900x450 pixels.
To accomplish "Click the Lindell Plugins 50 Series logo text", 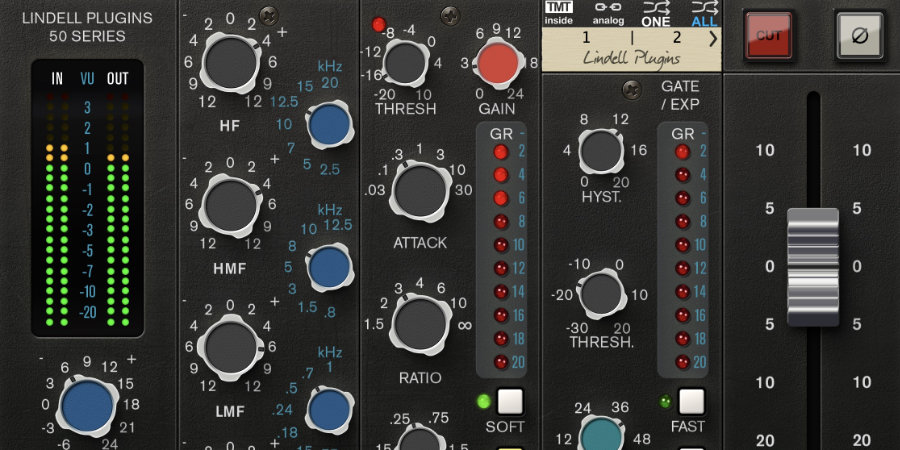I will [x=87, y=27].
